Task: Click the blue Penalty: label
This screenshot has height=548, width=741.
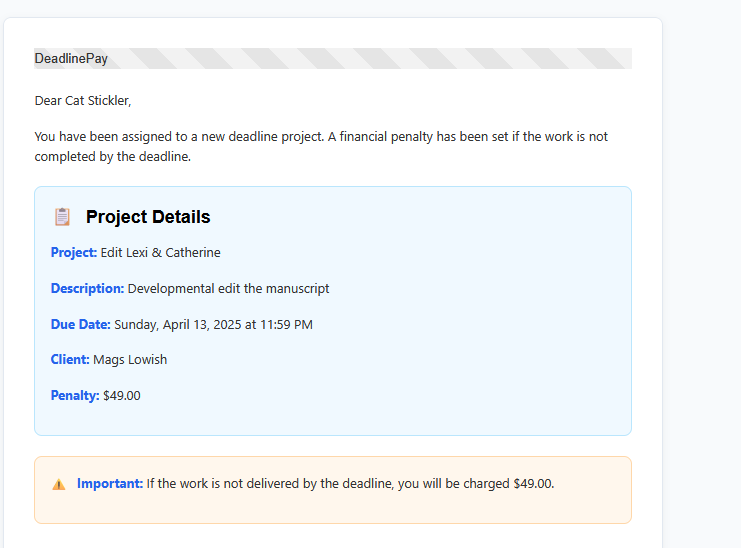Action: tap(75, 395)
